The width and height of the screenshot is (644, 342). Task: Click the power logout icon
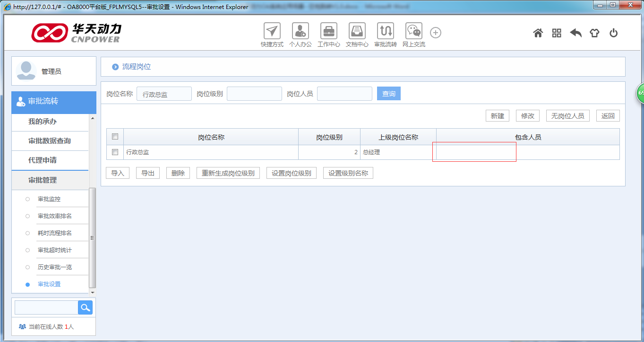pos(613,33)
